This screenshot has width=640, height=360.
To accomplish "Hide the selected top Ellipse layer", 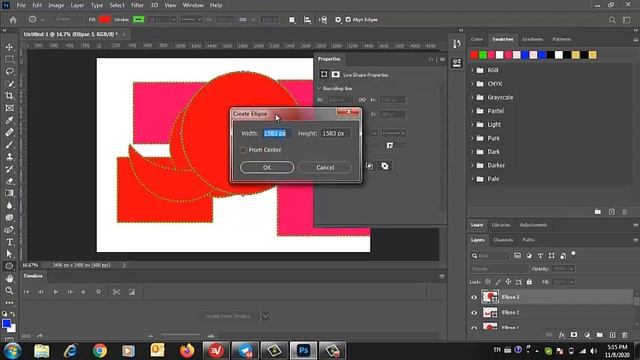I will (474, 297).
